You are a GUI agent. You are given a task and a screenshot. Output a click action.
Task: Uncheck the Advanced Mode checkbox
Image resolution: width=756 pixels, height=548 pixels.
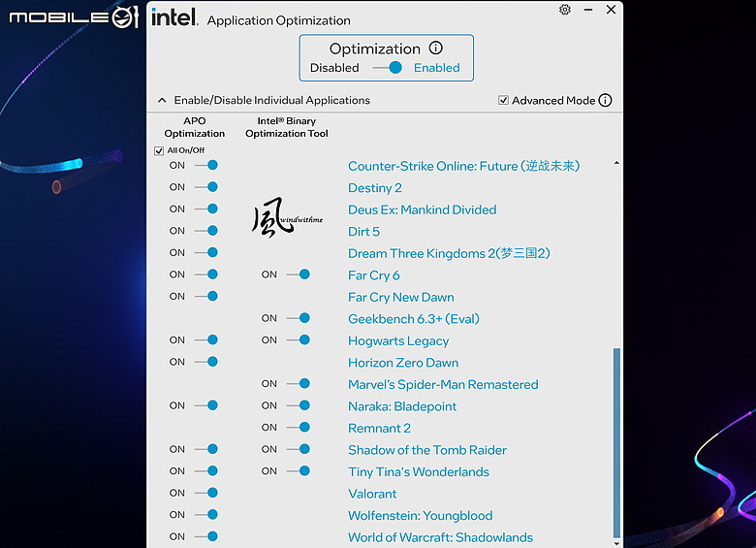[503, 100]
